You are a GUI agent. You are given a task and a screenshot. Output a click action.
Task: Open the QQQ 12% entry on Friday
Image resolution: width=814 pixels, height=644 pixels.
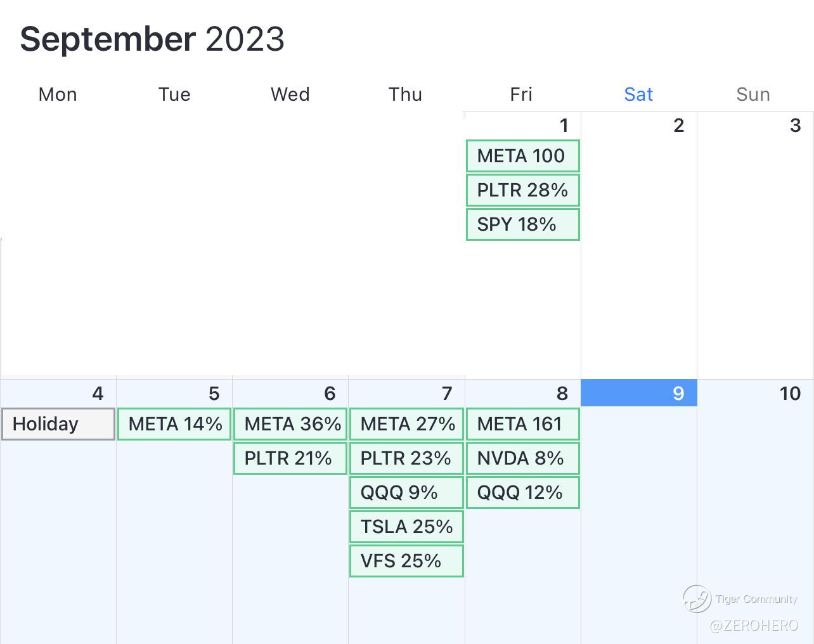522,493
